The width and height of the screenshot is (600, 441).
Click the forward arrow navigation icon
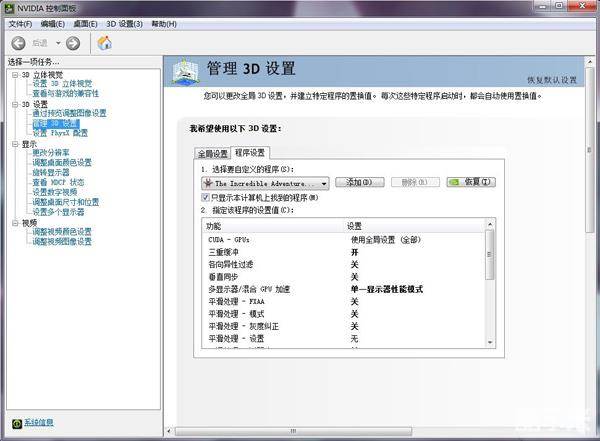point(74,43)
